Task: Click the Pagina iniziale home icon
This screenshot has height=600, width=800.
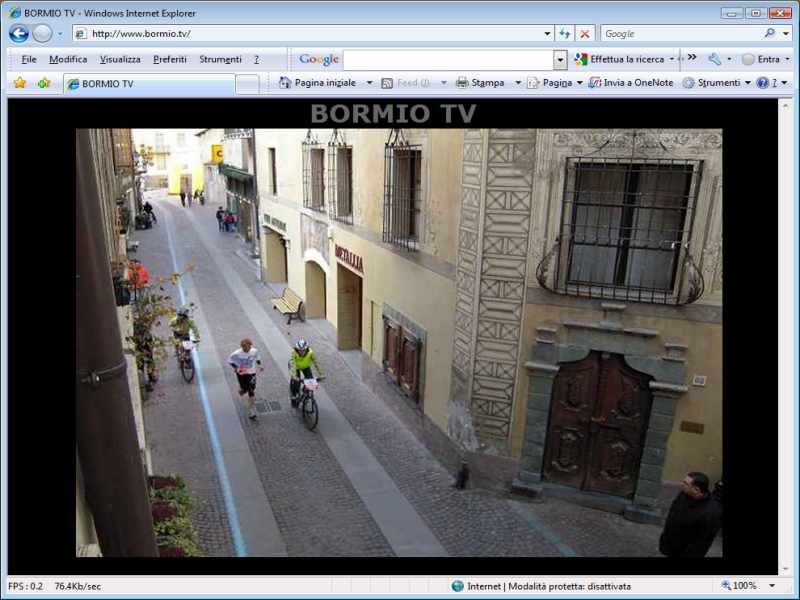Action: (x=285, y=83)
